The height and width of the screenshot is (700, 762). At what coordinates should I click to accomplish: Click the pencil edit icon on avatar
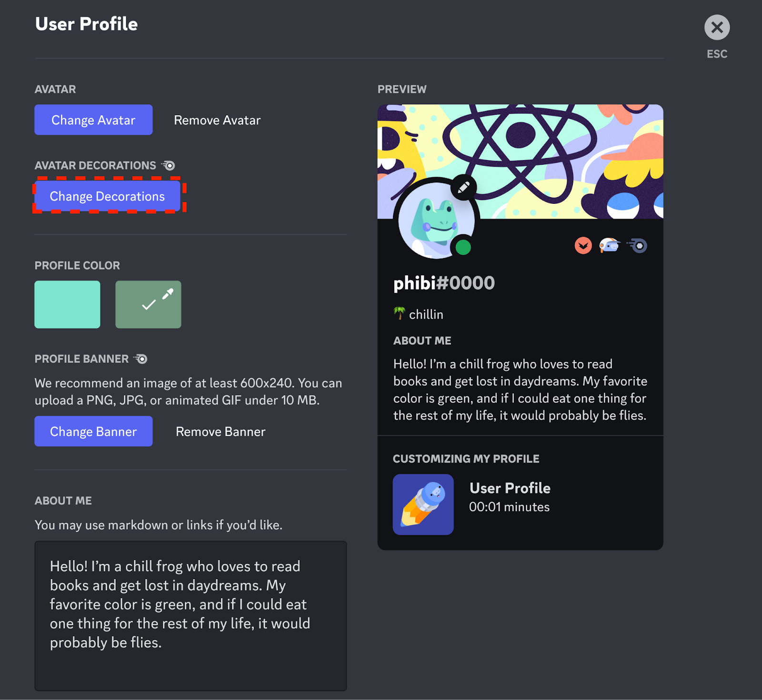point(463,188)
